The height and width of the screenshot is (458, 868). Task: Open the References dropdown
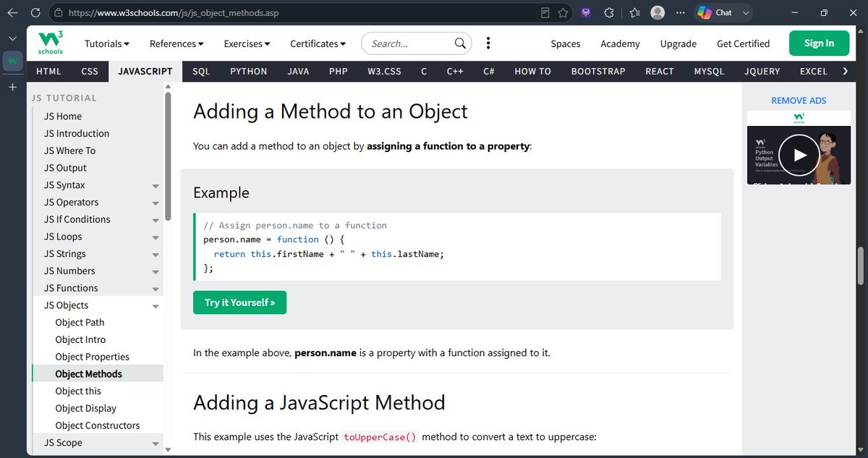click(x=178, y=43)
